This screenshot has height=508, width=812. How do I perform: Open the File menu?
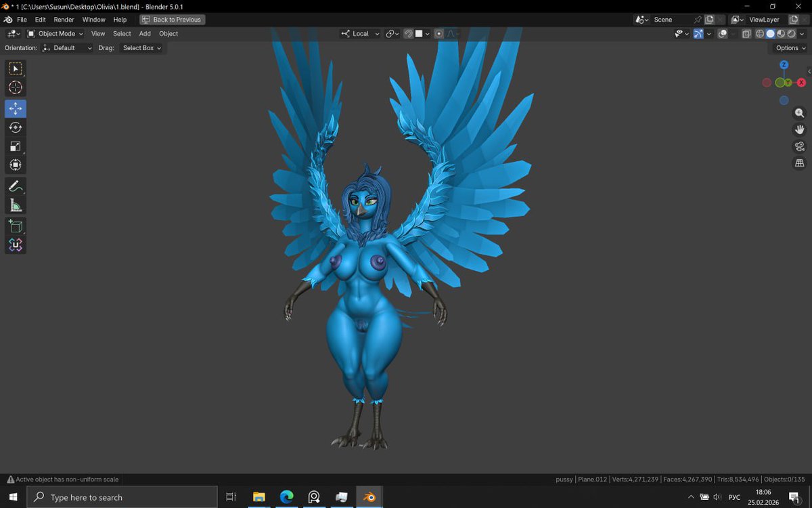22,20
